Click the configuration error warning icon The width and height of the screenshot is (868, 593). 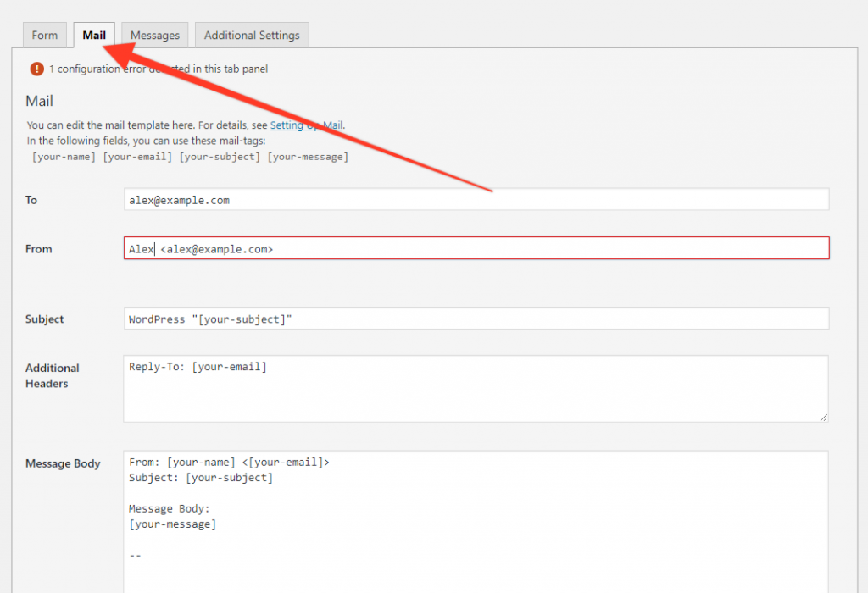[36, 69]
